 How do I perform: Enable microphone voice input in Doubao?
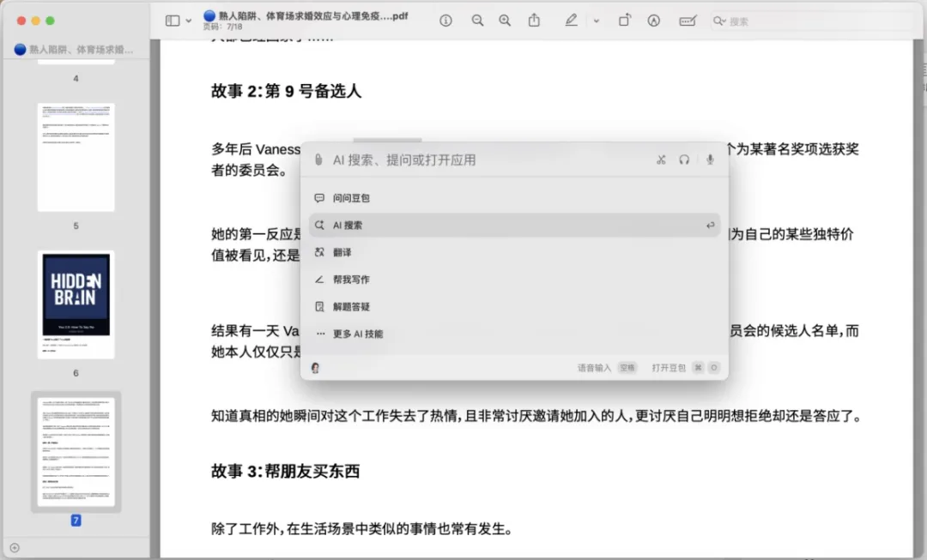coord(710,160)
